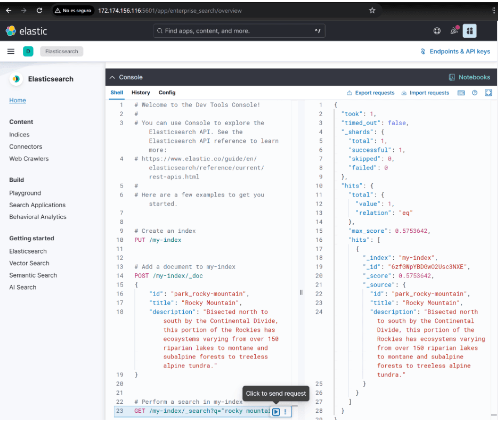Send the request using the play button
Viewport: 504px width, 424px height.
click(x=276, y=412)
